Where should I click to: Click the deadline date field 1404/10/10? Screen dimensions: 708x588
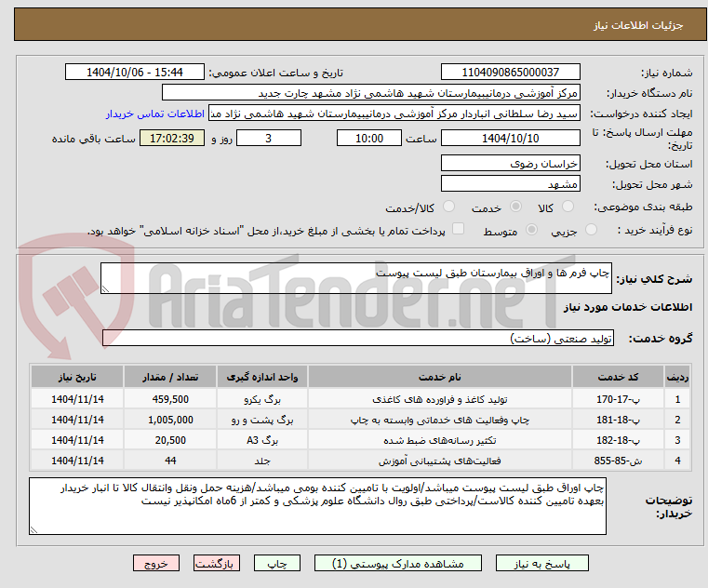click(x=510, y=139)
